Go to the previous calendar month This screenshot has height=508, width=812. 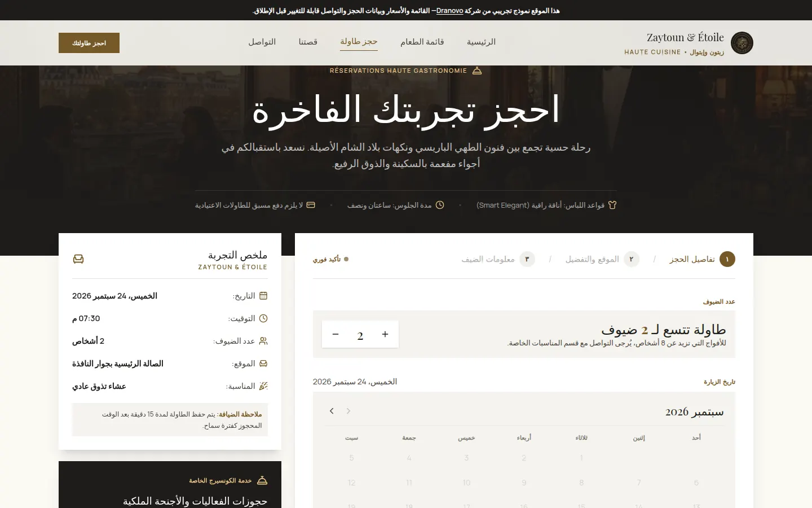point(348,411)
